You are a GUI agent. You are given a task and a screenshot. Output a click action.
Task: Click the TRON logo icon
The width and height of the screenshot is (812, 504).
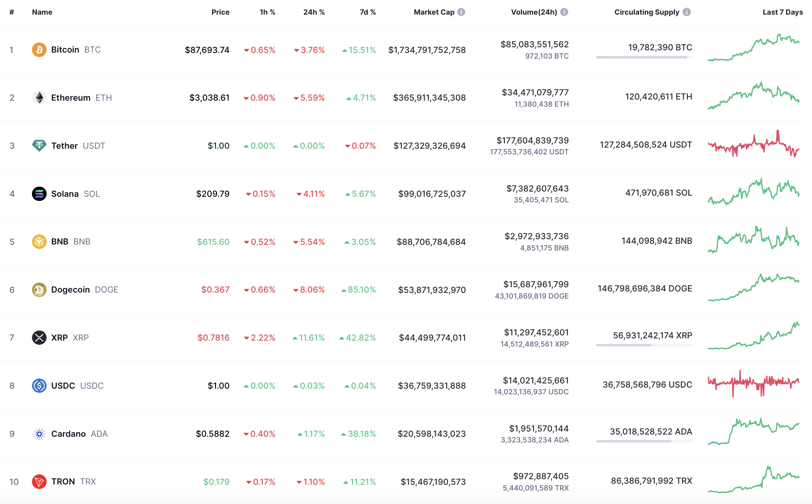39,481
